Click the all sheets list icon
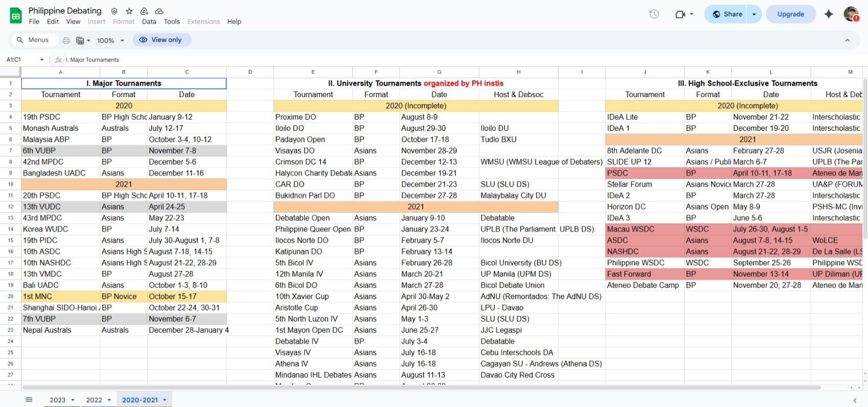Viewport: 868px width, 407px height. point(29,400)
